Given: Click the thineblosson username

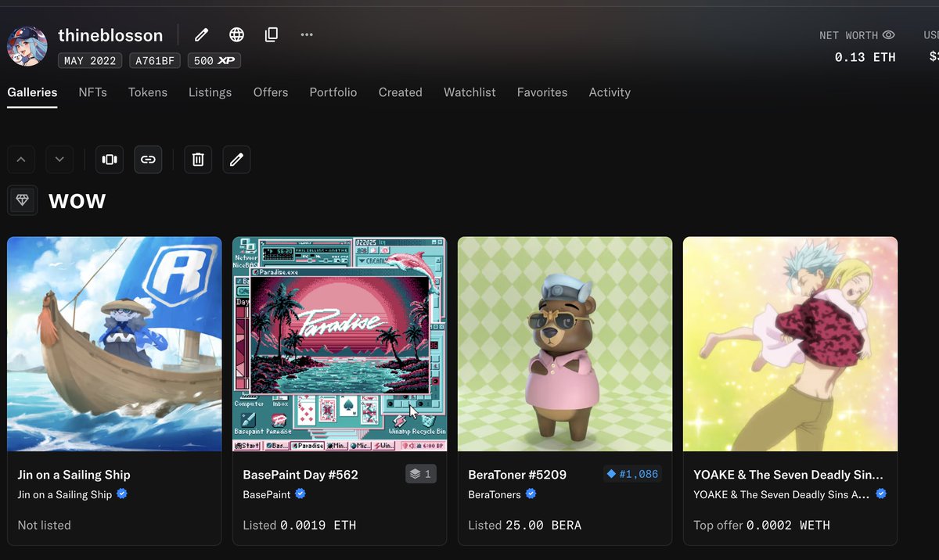Looking at the screenshot, I should pos(110,35).
